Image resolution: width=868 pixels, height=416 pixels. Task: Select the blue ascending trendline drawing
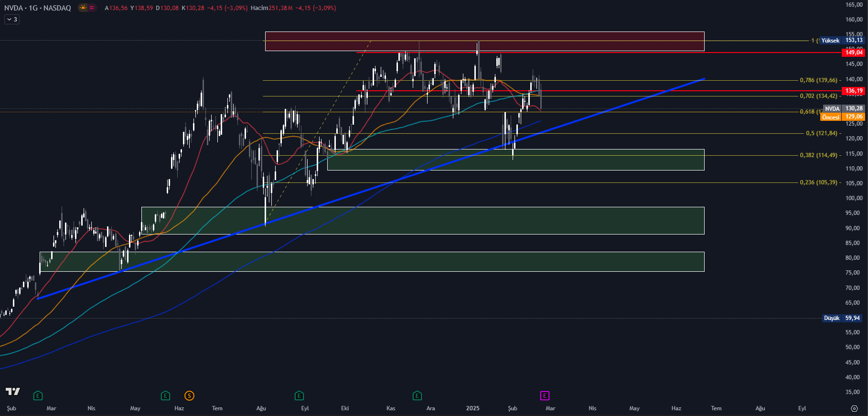tap(371, 189)
